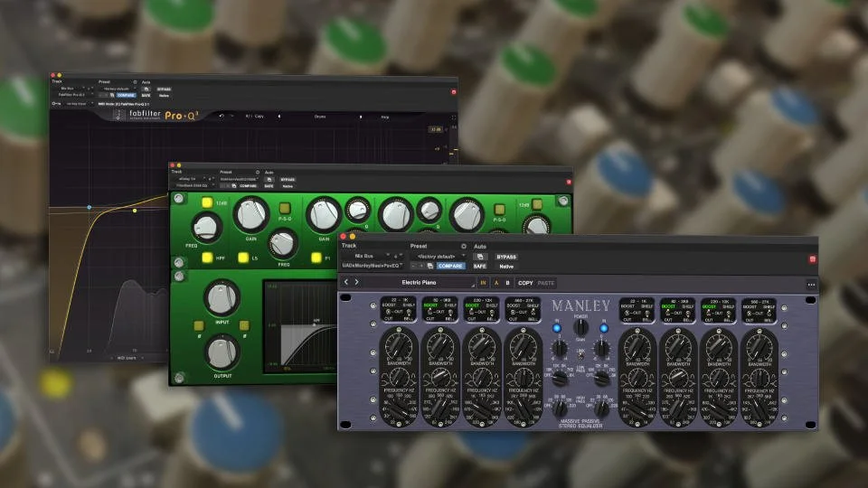Open the Drums preset menu in FabFilter Pro-Q

pos(320,117)
